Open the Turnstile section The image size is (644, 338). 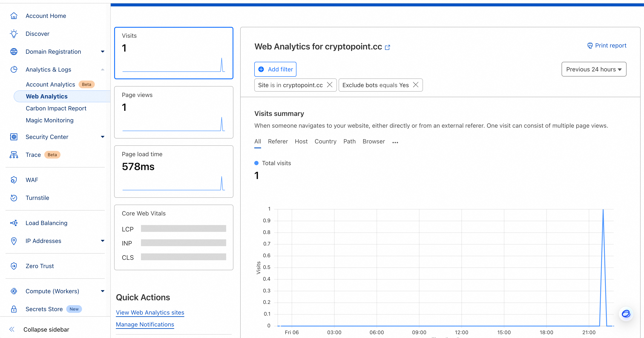click(37, 198)
